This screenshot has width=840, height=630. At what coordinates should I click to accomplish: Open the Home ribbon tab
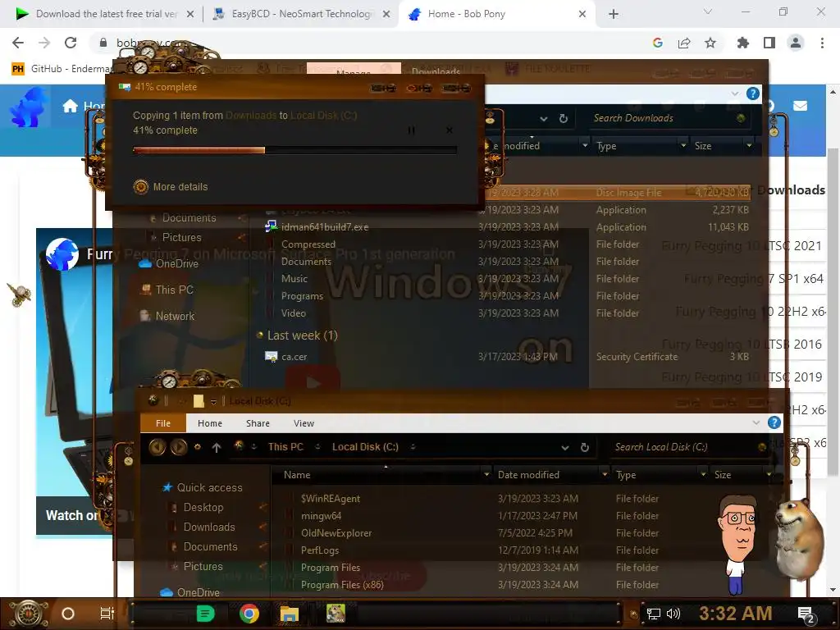[x=209, y=423]
